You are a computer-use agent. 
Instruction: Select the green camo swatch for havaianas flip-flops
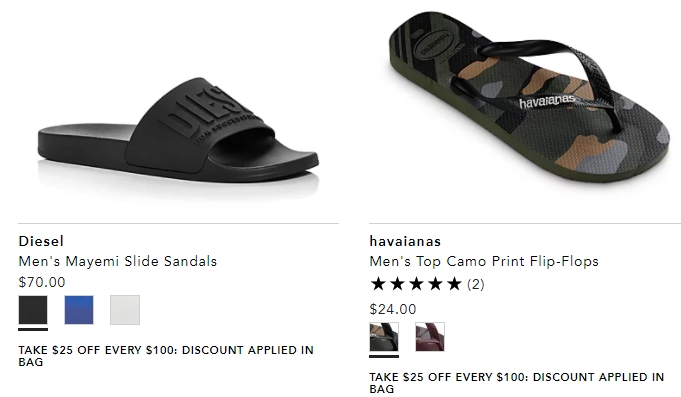tap(384, 337)
